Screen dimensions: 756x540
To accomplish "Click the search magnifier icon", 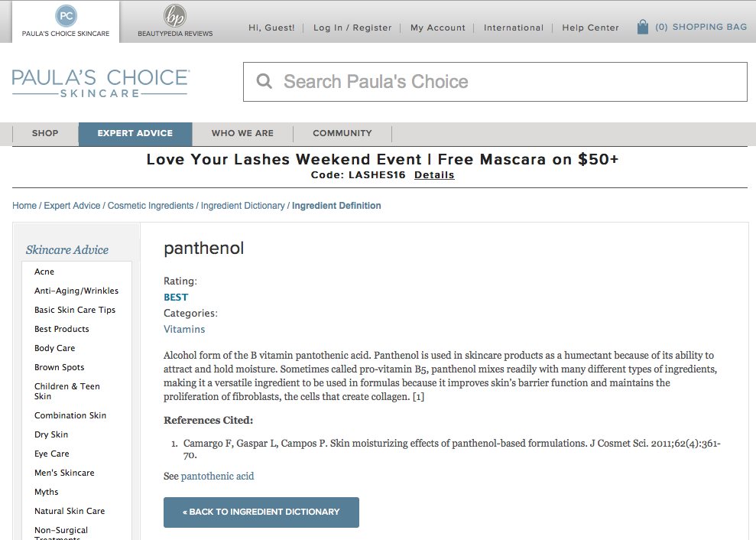I will point(264,81).
